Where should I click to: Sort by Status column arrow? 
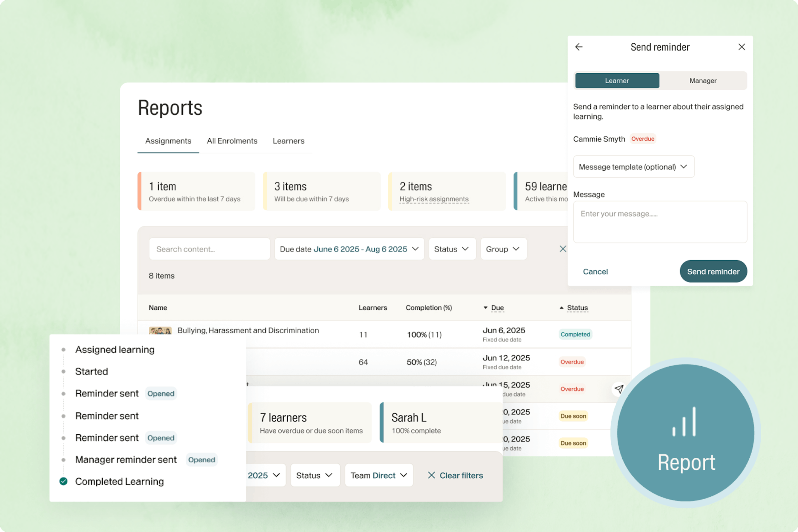tap(562, 308)
